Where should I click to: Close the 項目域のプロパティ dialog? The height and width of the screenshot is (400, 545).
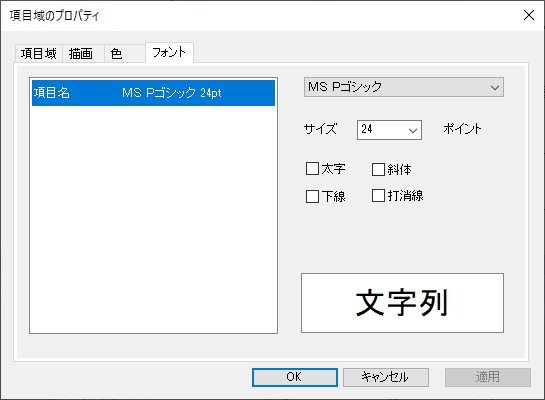pos(529,15)
